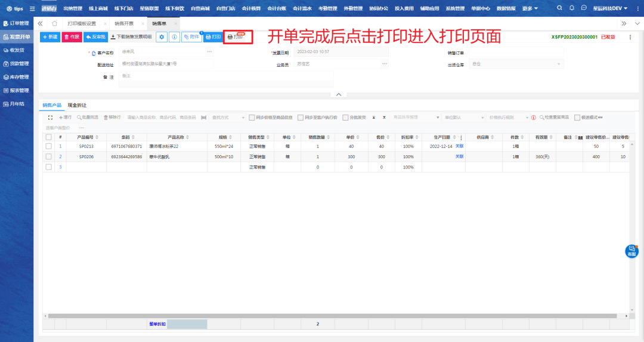Open the notification bell

[x=572, y=8]
